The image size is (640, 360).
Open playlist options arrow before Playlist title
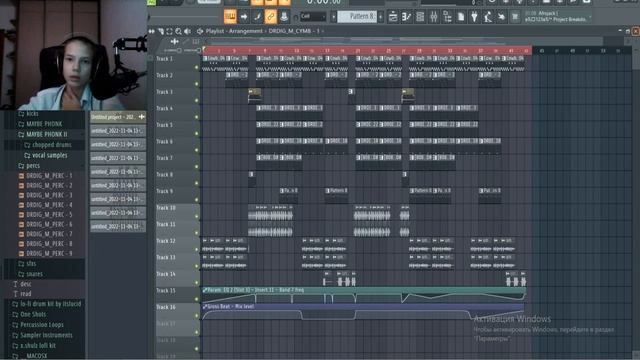(200, 31)
